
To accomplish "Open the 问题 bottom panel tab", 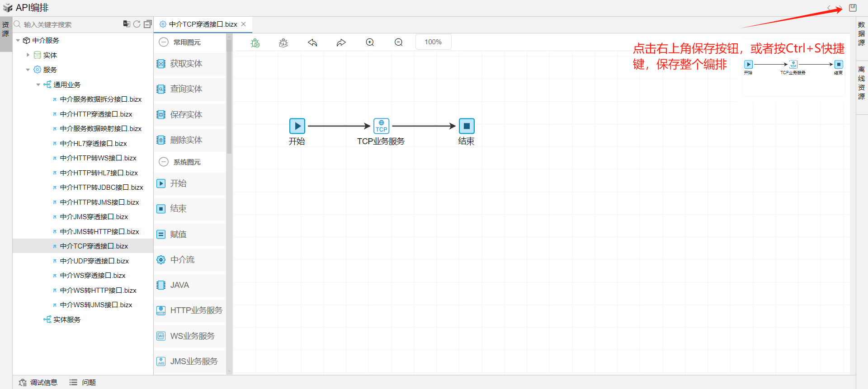I will pyautogui.click(x=83, y=382).
